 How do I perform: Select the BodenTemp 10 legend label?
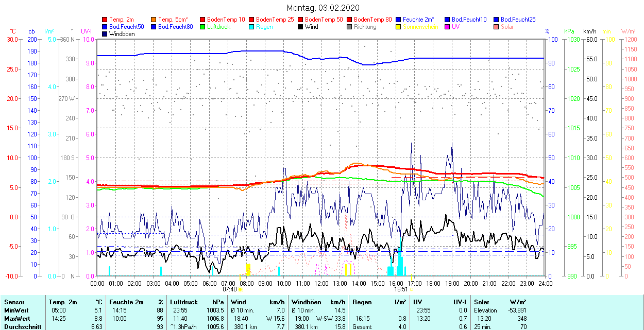[x=226, y=20]
